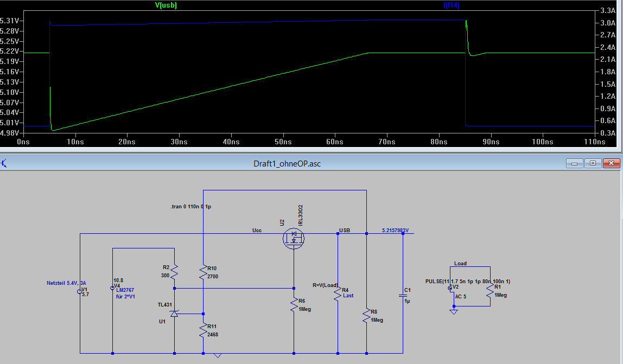Click the 5.2157983V voltage readout
This screenshot has height=364, width=623.
[395, 231]
